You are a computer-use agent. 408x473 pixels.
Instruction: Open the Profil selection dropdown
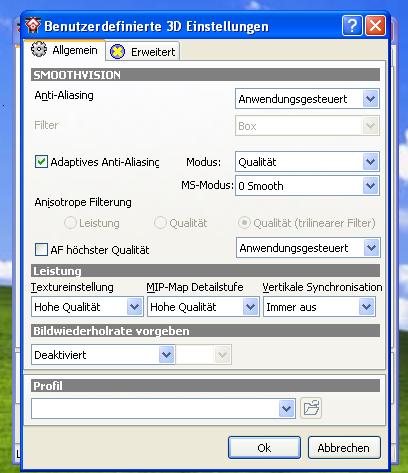pyautogui.click(x=163, y=408)
